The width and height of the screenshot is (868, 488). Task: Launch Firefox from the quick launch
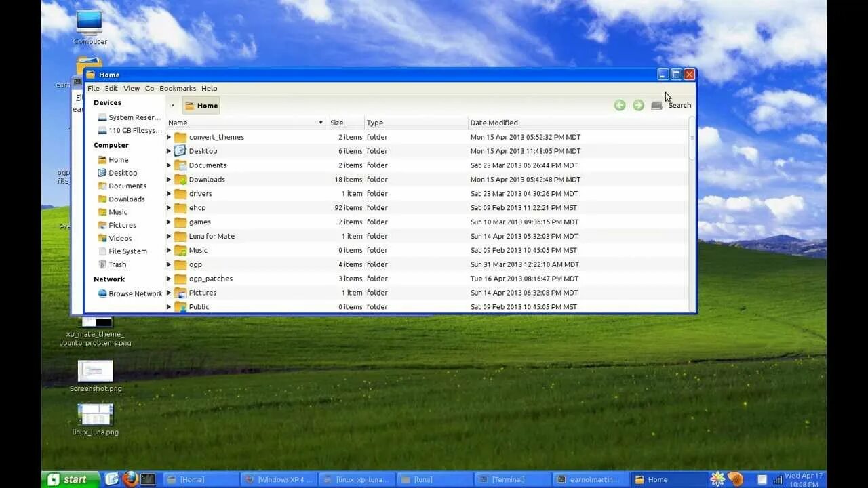[x=130, y=479]
